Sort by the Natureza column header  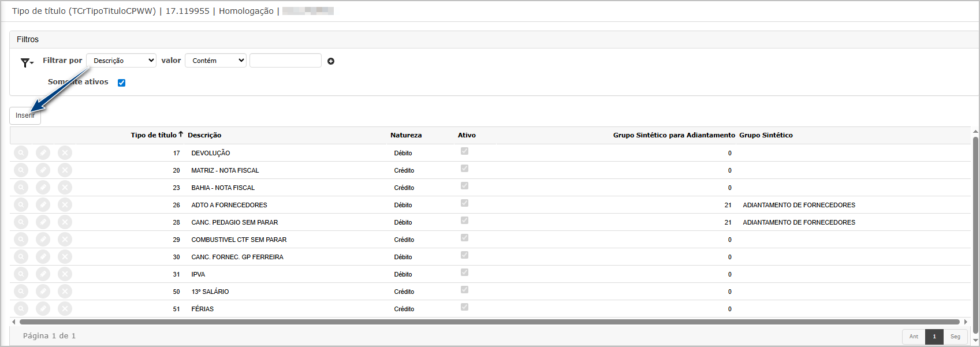tap(406, 135)
